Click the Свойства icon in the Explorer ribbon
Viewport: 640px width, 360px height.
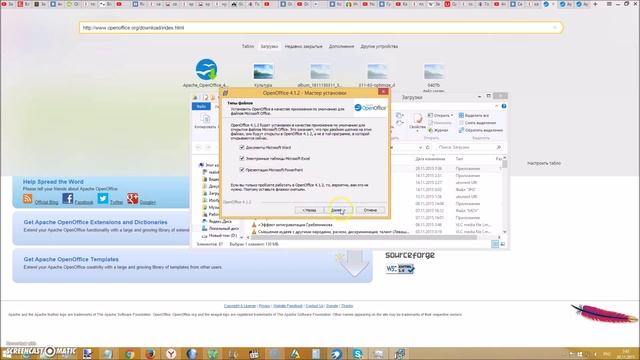pos(417,121)
